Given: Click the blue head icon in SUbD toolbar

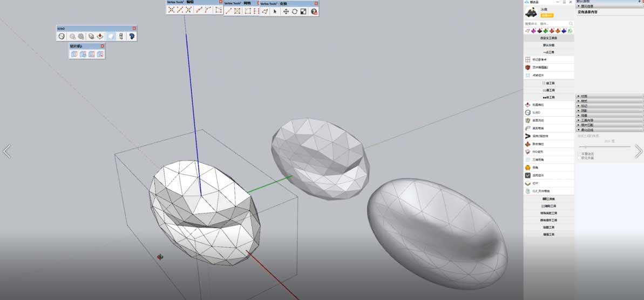Looking at the screenshot, I should pyautogui.click(x=131, y=36).
